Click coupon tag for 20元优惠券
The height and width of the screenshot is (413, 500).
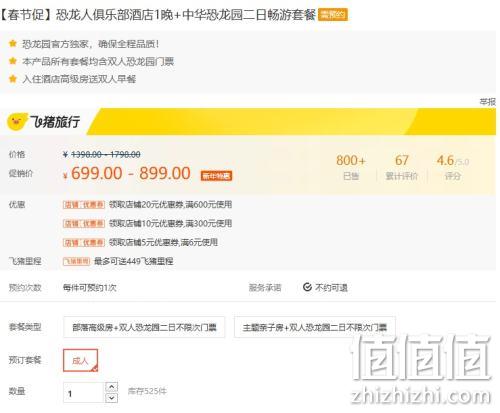click(x=84, y=205)
